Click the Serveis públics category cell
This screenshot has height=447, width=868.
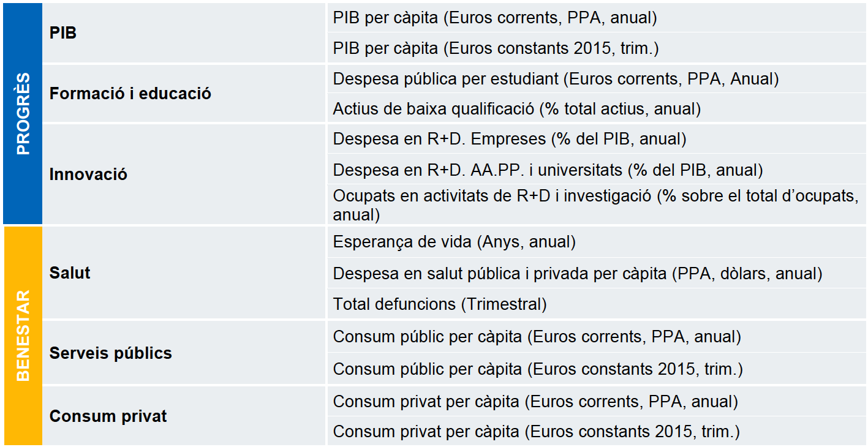tap(184, 353)
